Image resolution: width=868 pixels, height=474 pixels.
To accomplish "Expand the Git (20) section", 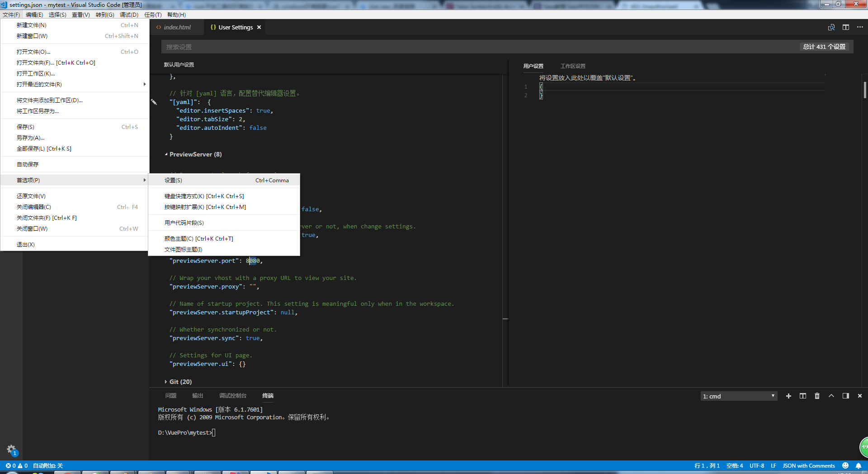I will click(x=180, y=382).
